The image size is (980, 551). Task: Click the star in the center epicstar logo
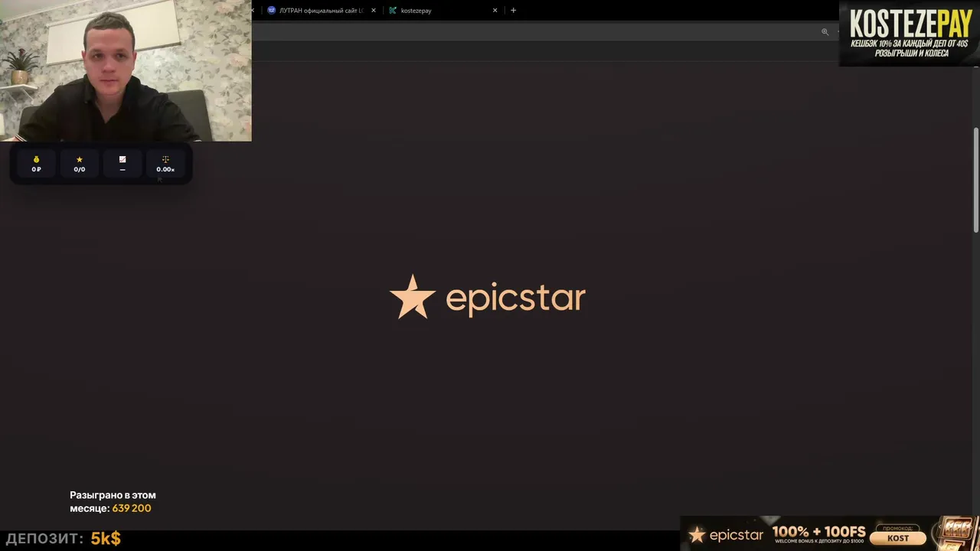413,296
